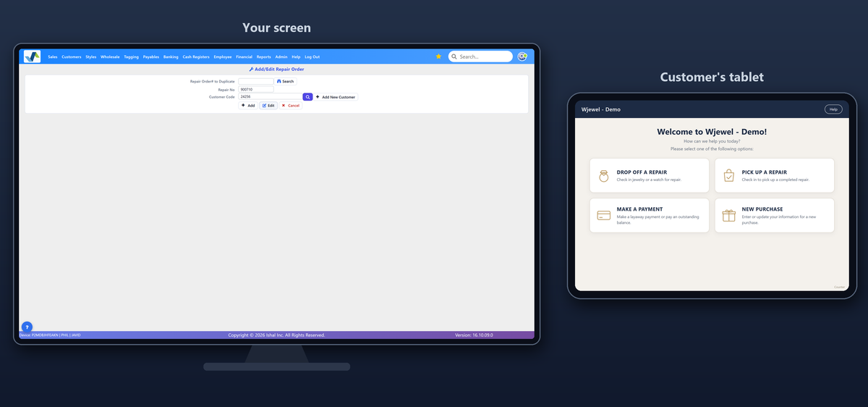
Task: Click the Copyright © 2026 Ishal Inc. footer text
Action: (x=276, y=335)
